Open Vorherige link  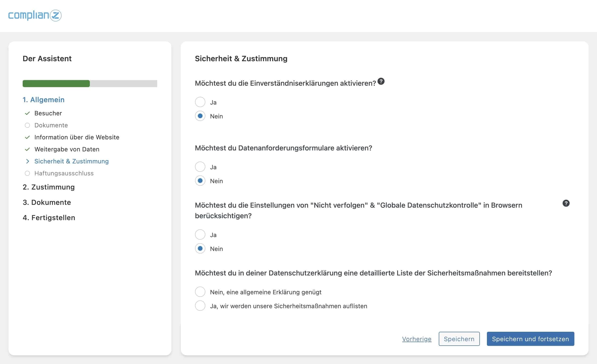point(417,339)
